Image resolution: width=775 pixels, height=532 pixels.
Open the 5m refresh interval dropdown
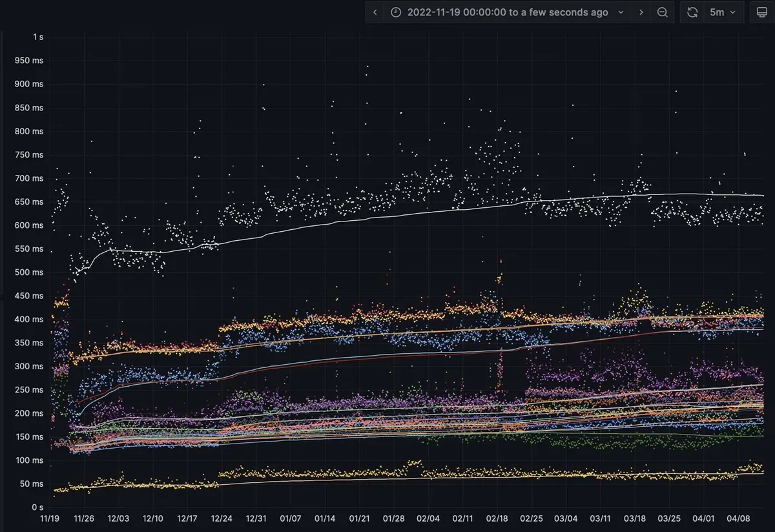723,12
